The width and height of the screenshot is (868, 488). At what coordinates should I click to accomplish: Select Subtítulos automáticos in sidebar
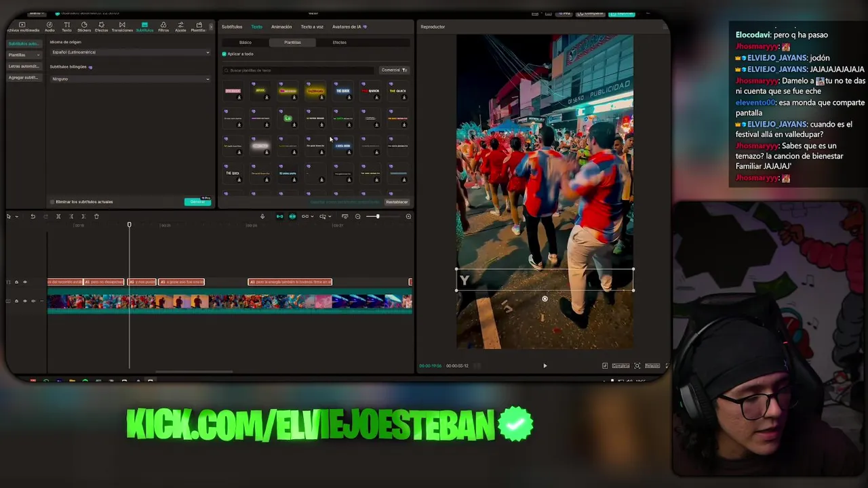click(x=24, y=43)
